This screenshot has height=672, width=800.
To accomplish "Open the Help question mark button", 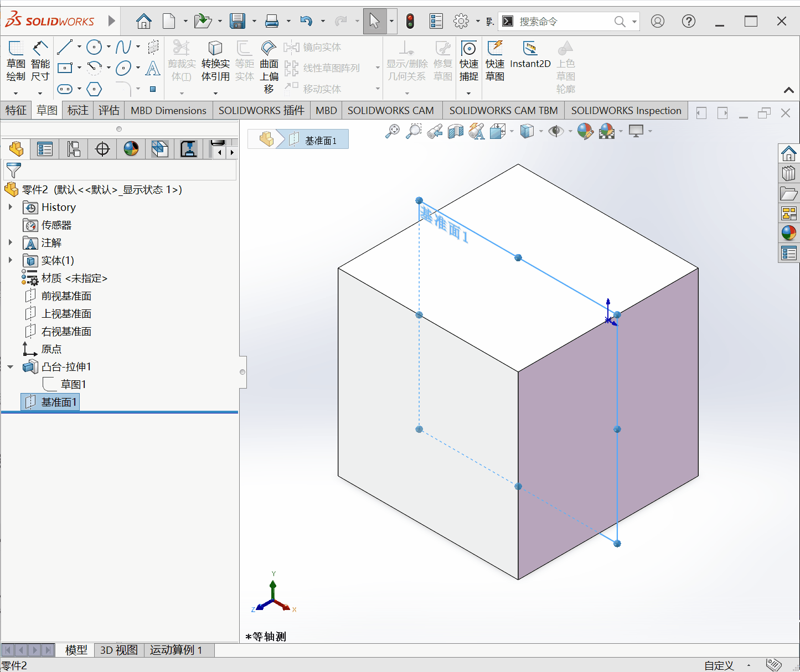I will (689, 22).
